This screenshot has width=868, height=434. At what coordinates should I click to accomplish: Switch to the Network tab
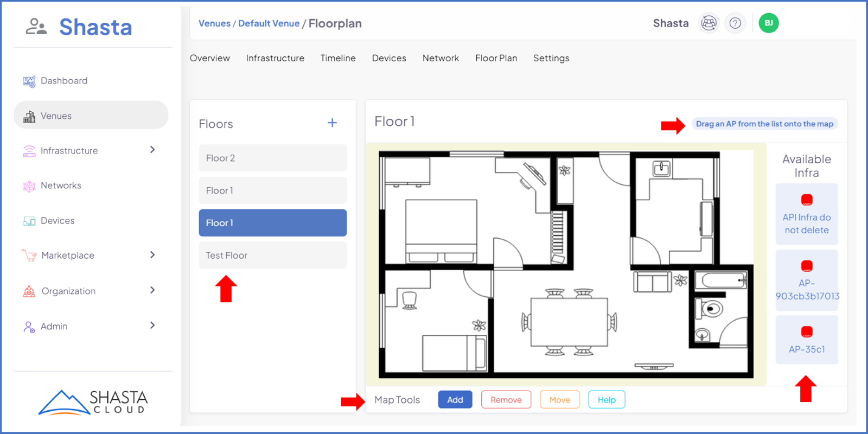[441, 58]
